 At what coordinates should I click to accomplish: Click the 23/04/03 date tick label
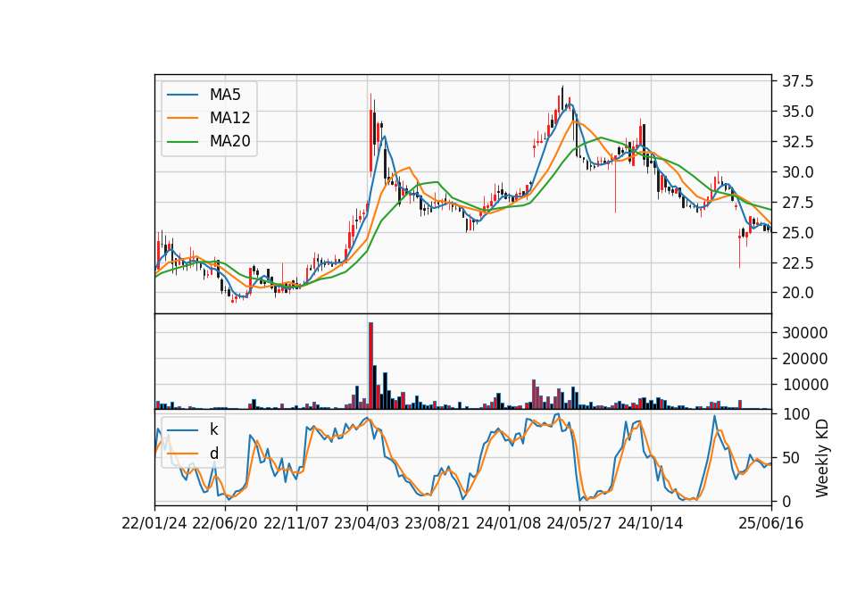point(367,523)
